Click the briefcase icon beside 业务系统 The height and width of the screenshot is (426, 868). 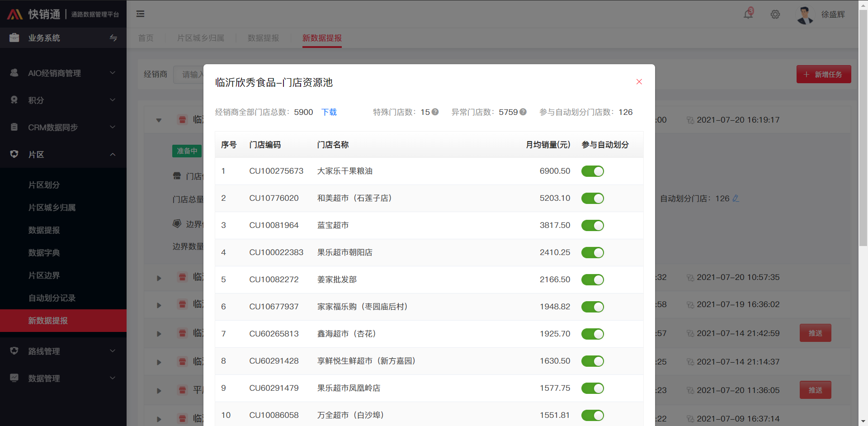[x=14, y=38]
